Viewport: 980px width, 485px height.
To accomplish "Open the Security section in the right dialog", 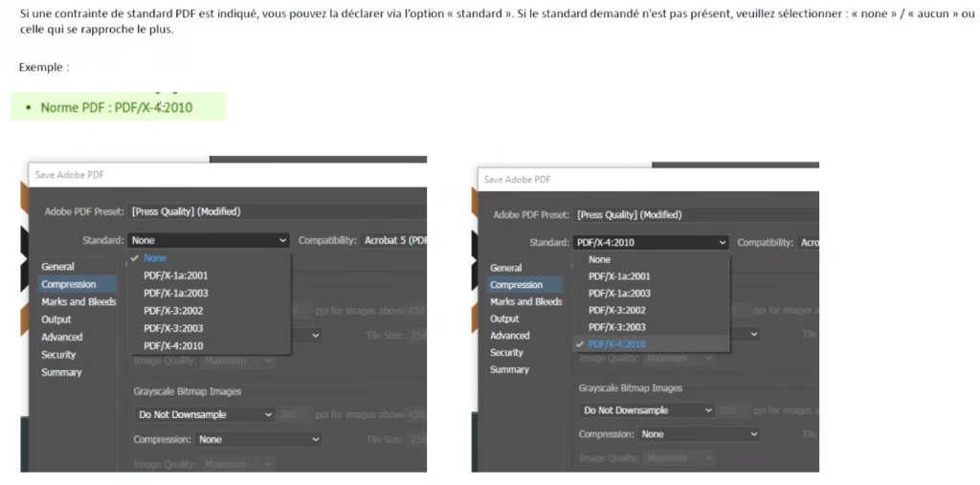I will 506,353.
